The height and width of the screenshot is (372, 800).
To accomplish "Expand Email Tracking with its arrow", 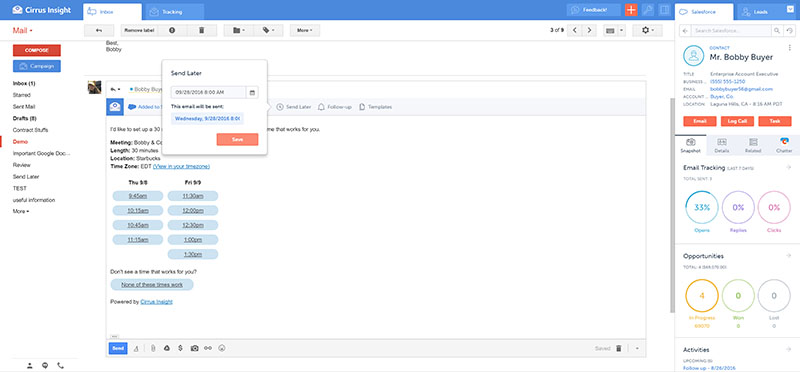I will click(788, 167).
